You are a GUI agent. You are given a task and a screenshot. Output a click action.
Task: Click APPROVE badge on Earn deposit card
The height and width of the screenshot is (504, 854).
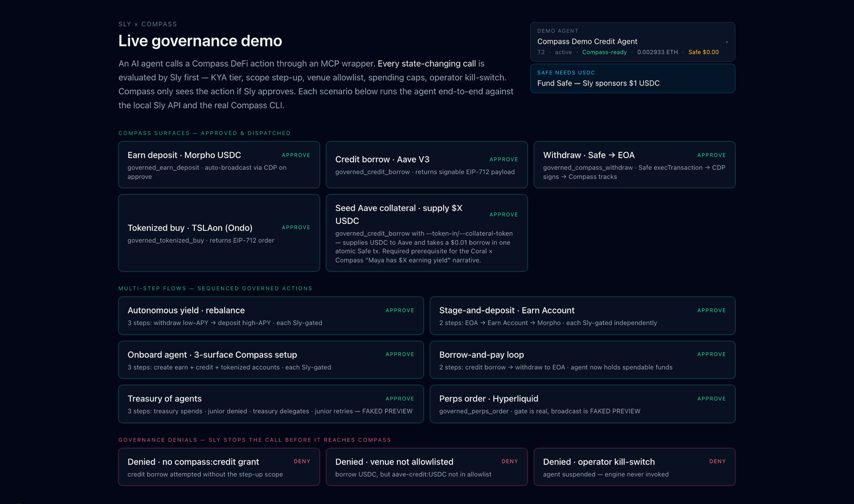coord(296,155)
